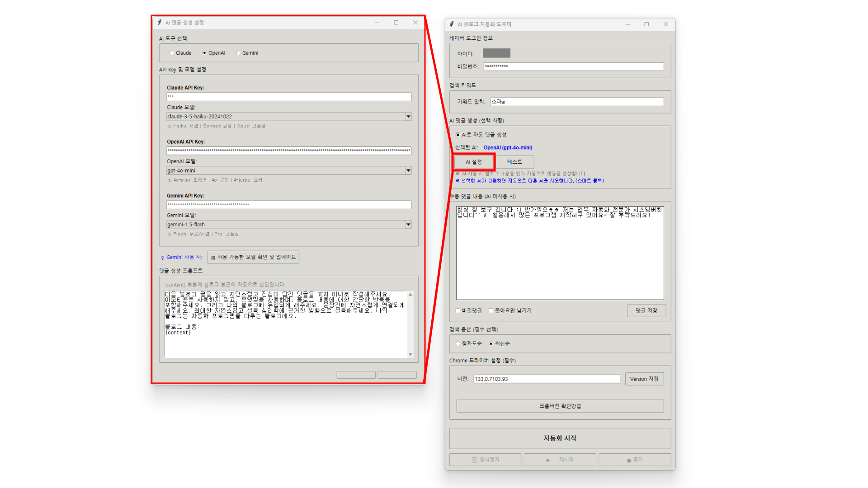Click feather icon in blog helper title bar
This screenshot has height=488, width=868.
[x=452, y=24]
